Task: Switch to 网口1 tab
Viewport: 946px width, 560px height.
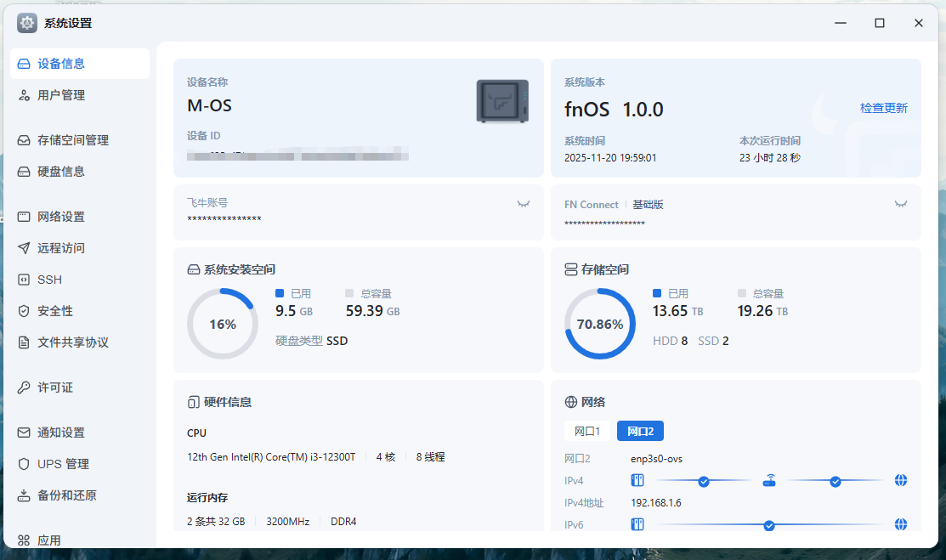Action: click(x=587, y=431)
